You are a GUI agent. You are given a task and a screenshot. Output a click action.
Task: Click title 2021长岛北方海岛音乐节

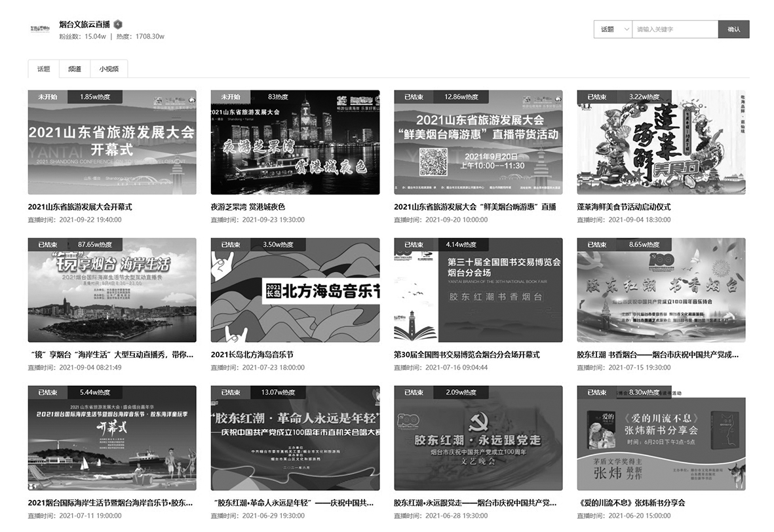[x=252, y=355]
